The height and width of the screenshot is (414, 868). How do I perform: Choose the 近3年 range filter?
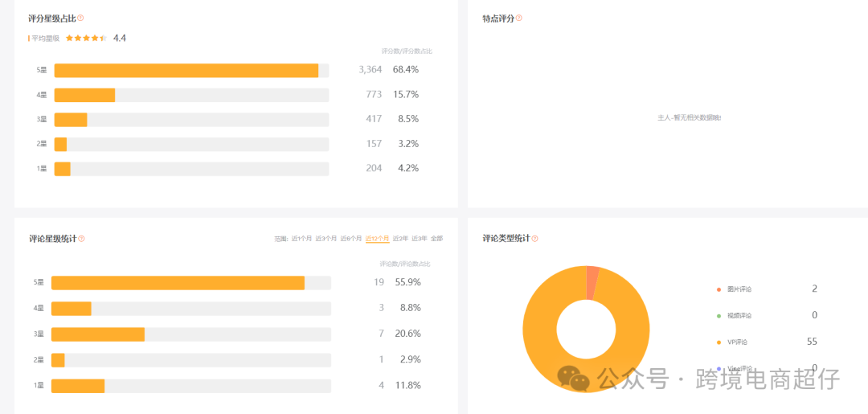(x=419, y=239)
